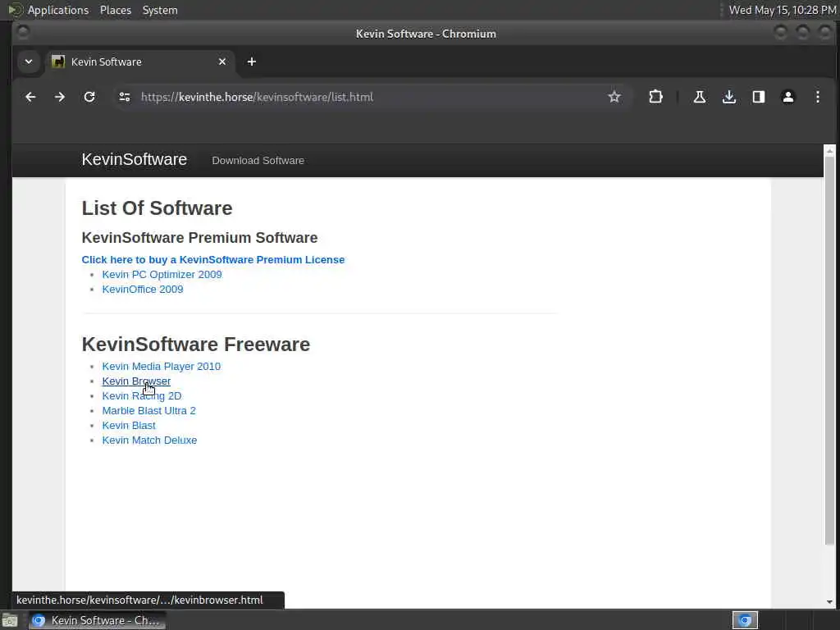Click the page's vertical scrollbar
Image resolution: width=840 pixels, height=630 pixels.
pyautogui.click(x=829, y=345)
